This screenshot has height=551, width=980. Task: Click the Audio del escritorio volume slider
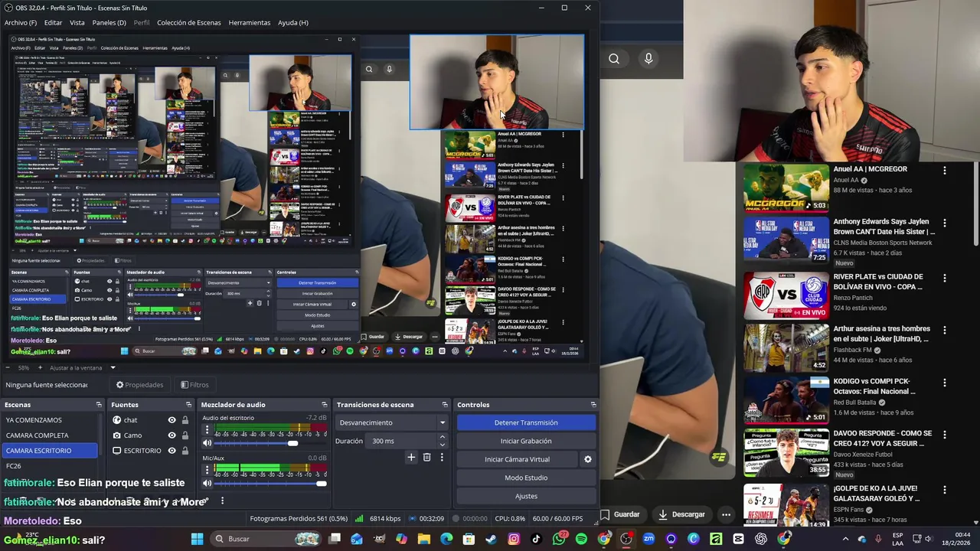pos(270,443)
